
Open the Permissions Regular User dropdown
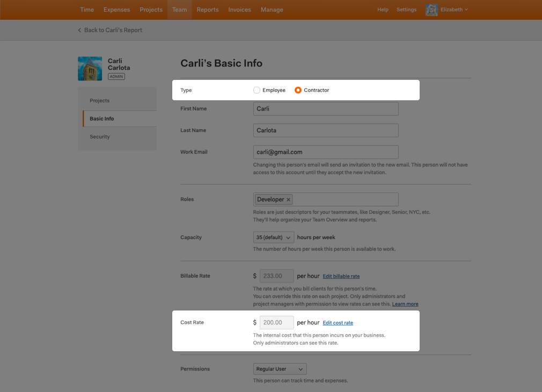point(280,369)
